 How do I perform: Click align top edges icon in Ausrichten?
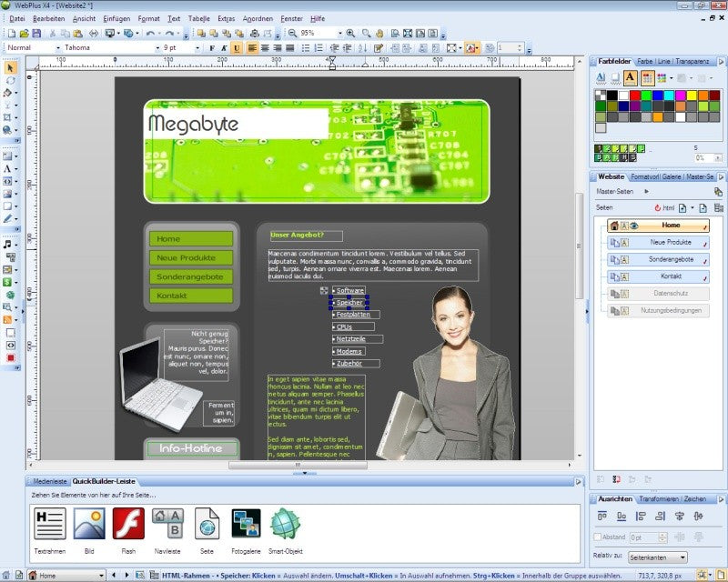click(602, 517)
